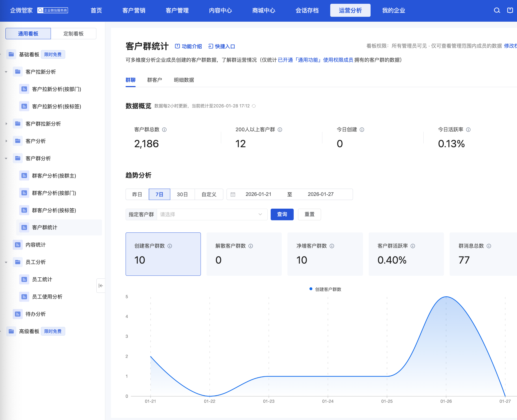Open 群客户分析(按群主) in the sidebar
This screenshot has width=517, height=420.
[54, 176]
